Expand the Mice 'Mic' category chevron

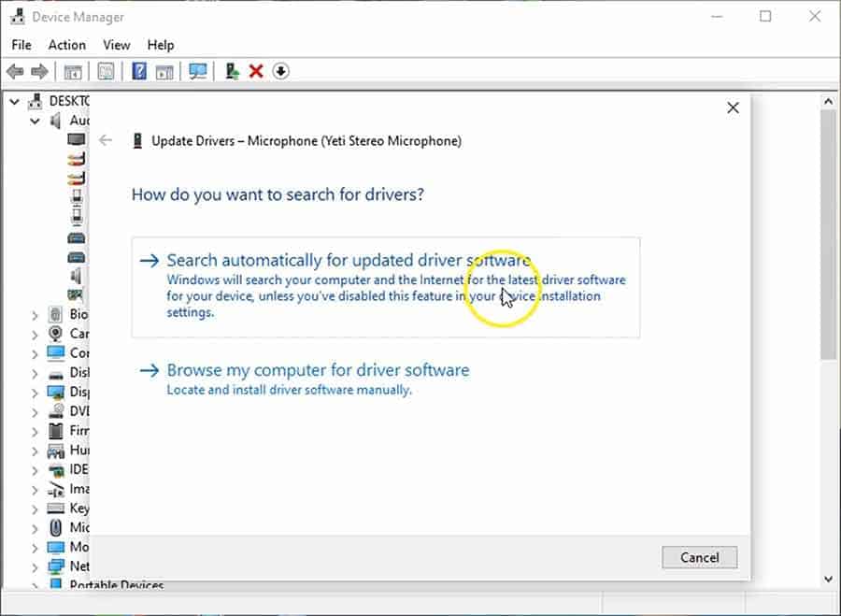pos(35,528)
